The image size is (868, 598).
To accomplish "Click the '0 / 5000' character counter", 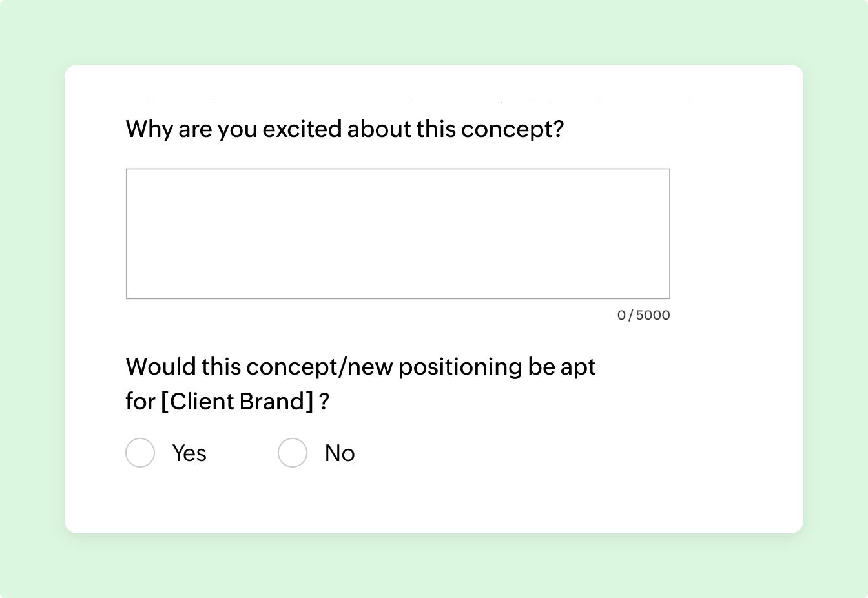I will (x=643, y=315).
